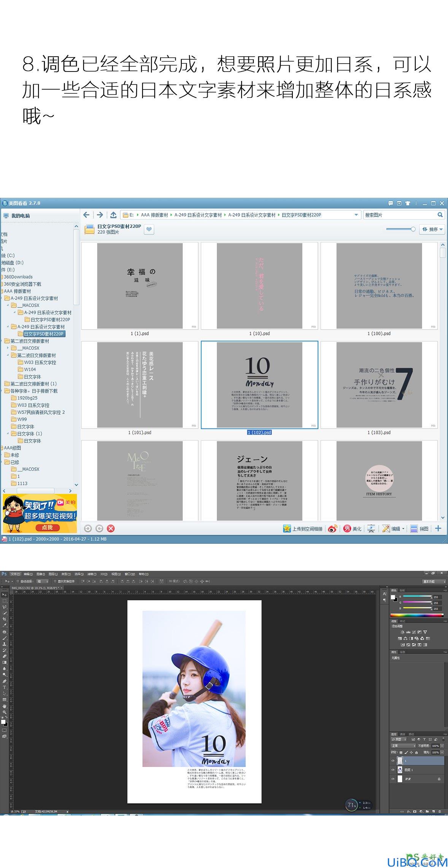This screenshot has width=448, height=868.
Task: Click the 上传到空间相册 button
Action: pyautogui.click(x=302, y=529)
